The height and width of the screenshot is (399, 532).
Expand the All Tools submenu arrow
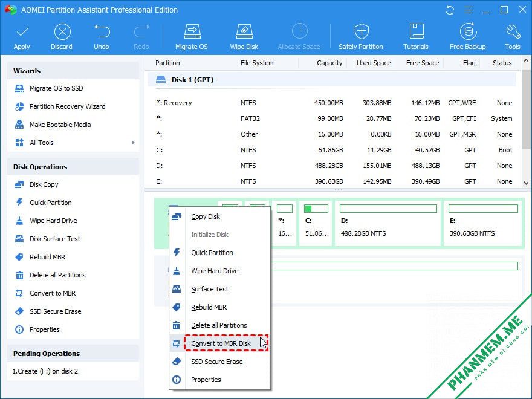[x=133, y=143]
